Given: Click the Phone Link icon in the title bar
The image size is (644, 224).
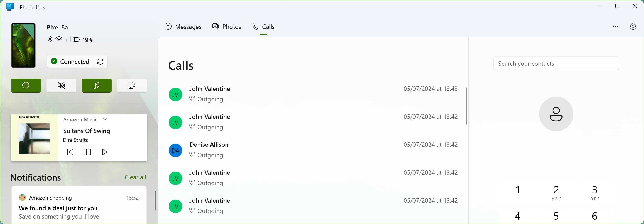Looking at the screenshot, I should pos(10,7).
